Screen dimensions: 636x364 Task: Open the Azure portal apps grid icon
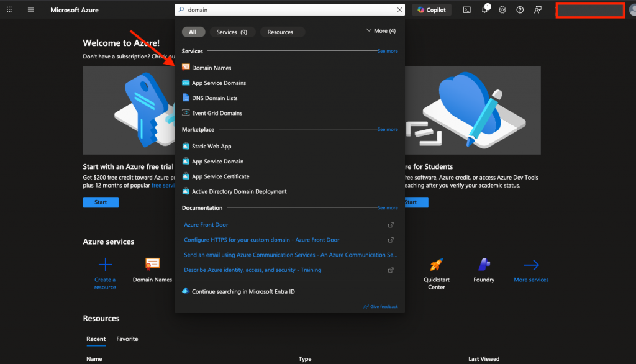click(10, 9)
